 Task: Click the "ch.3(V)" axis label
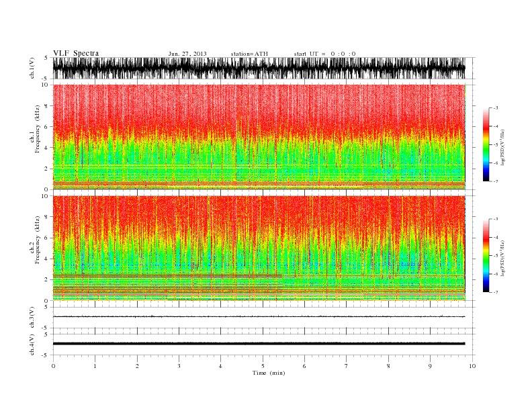point(32,318)
